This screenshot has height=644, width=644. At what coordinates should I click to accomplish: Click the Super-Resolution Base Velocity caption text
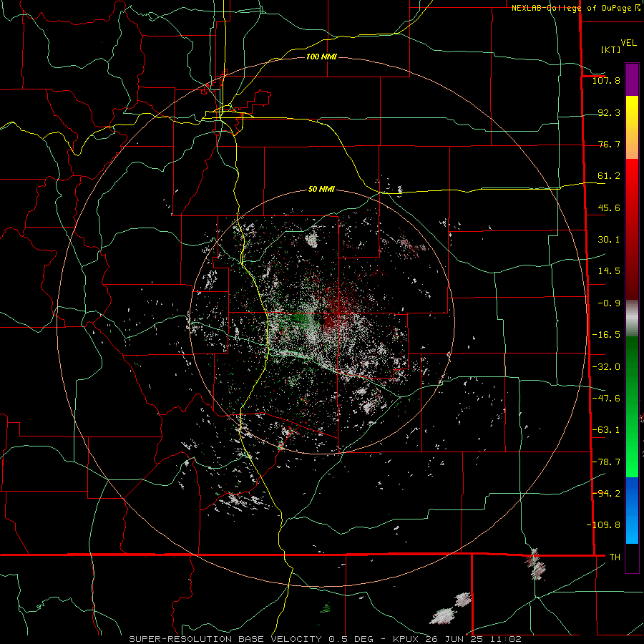pyautogui.click(x=326, y=639)
